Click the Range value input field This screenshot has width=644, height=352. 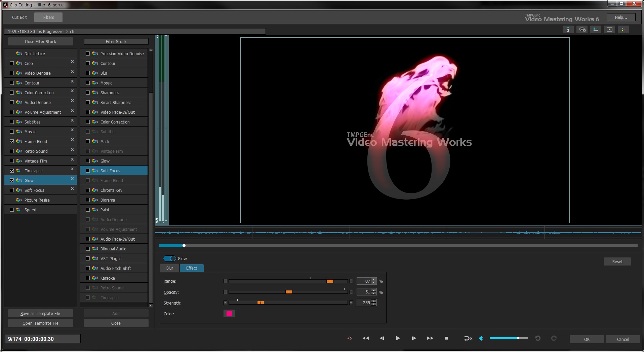pyautogui.click(x=364, y=281)
